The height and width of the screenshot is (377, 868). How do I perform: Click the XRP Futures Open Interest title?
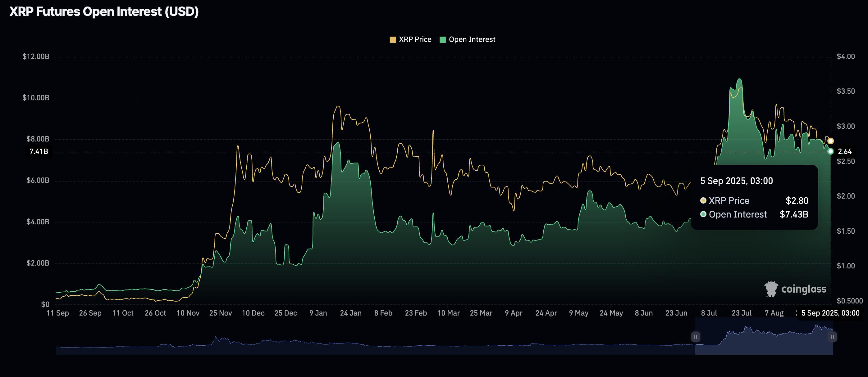(104, 12)
